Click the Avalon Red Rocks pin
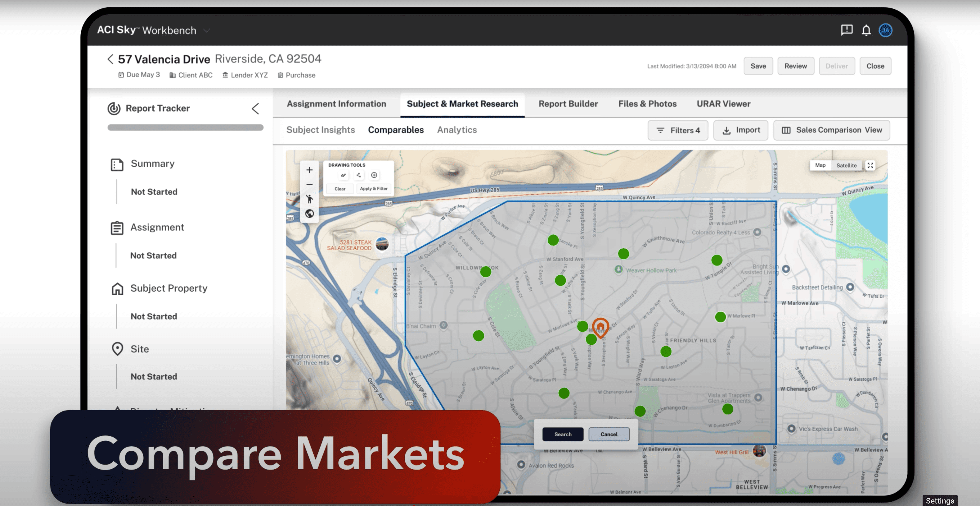 521,465
